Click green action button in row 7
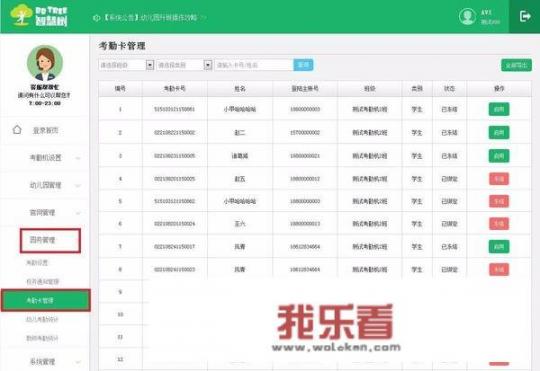 (x=499, y=247)
